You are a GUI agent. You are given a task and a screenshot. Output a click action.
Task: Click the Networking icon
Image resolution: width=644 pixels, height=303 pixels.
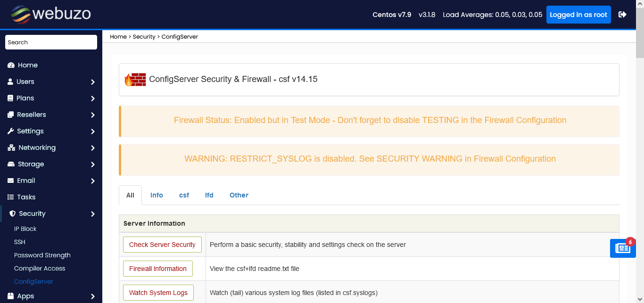point(10,147)
